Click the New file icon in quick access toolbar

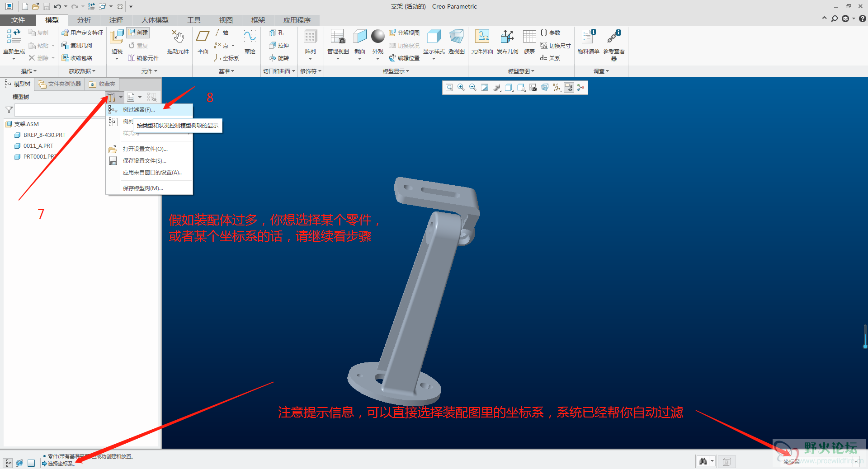click(x=25, y=6)
